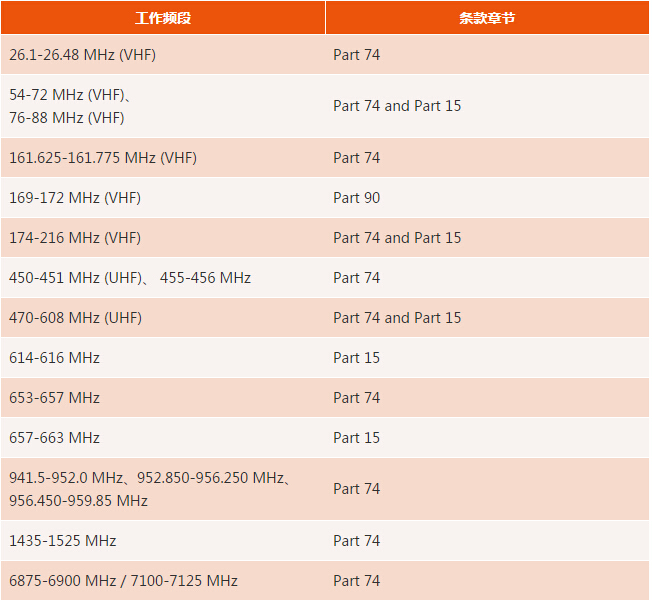The width and height of the screenshot is (652, 606).
Task: Click Part 74 beside 1435-1525 MHz
Action: click(357, 541)
